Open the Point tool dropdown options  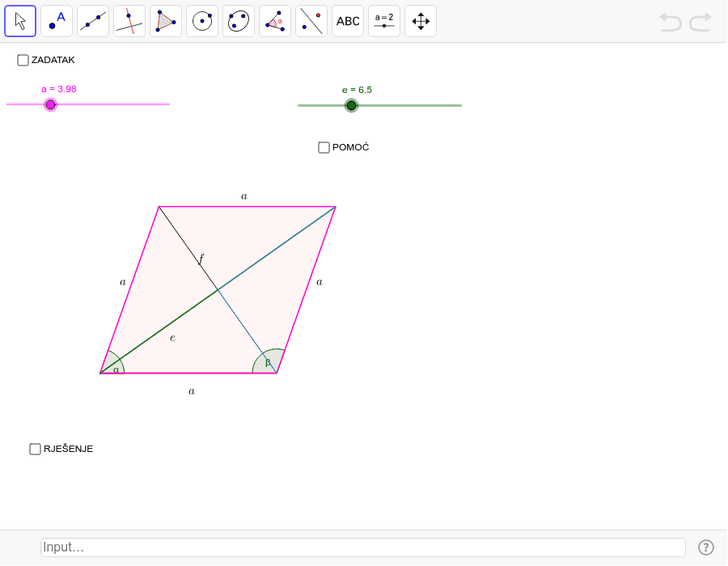(x=68, y=32)
